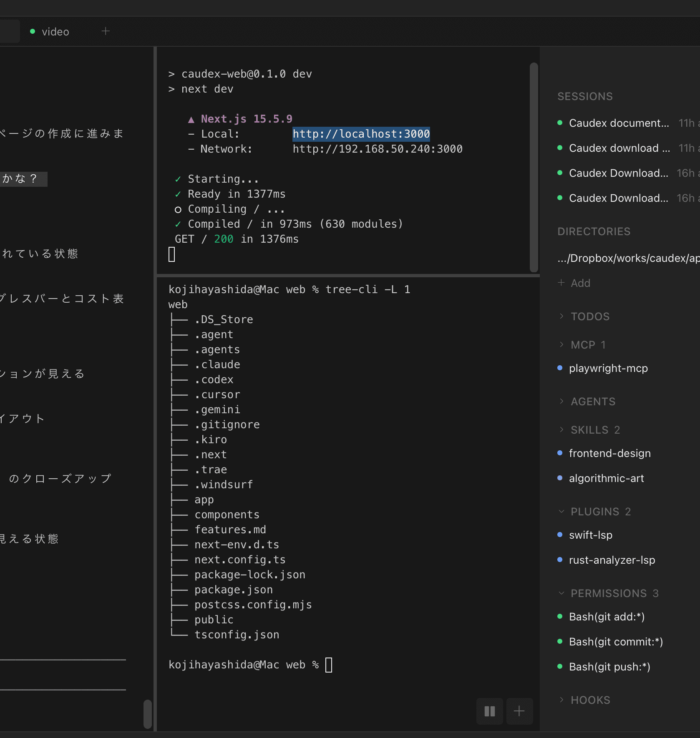Click the plus icon beside the pause button
Screen dimensions: 700x738
[x=519, y=711]
